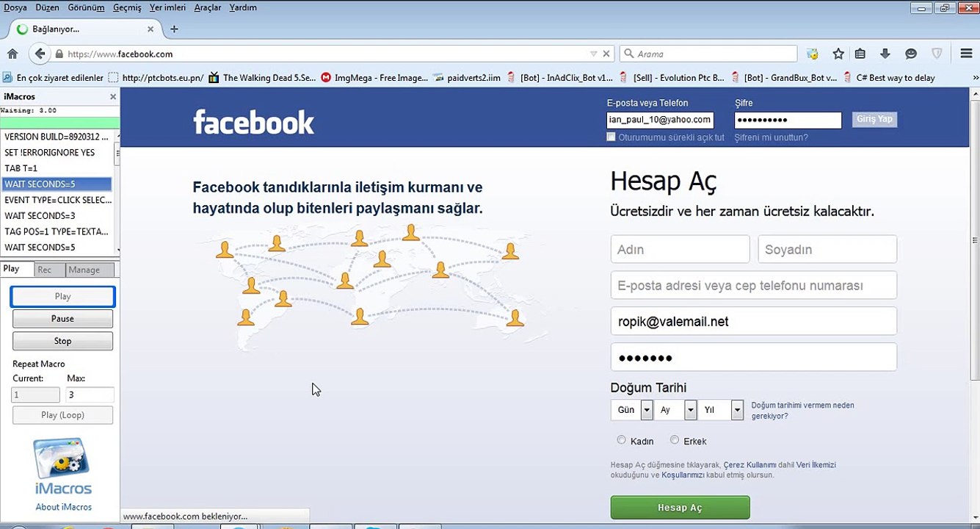Stop loading with the X in address bar

point(606,54)
